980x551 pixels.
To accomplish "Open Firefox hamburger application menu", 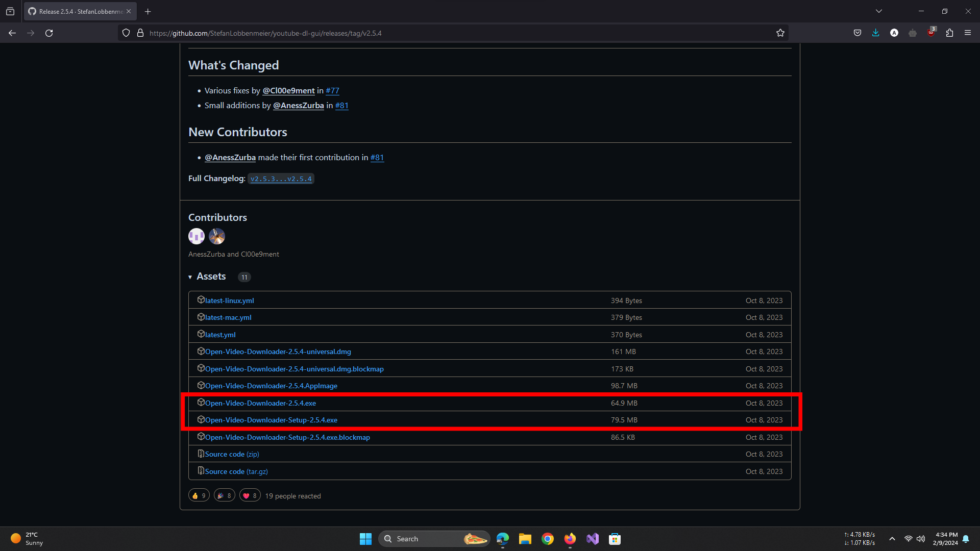I will [967, 33].
